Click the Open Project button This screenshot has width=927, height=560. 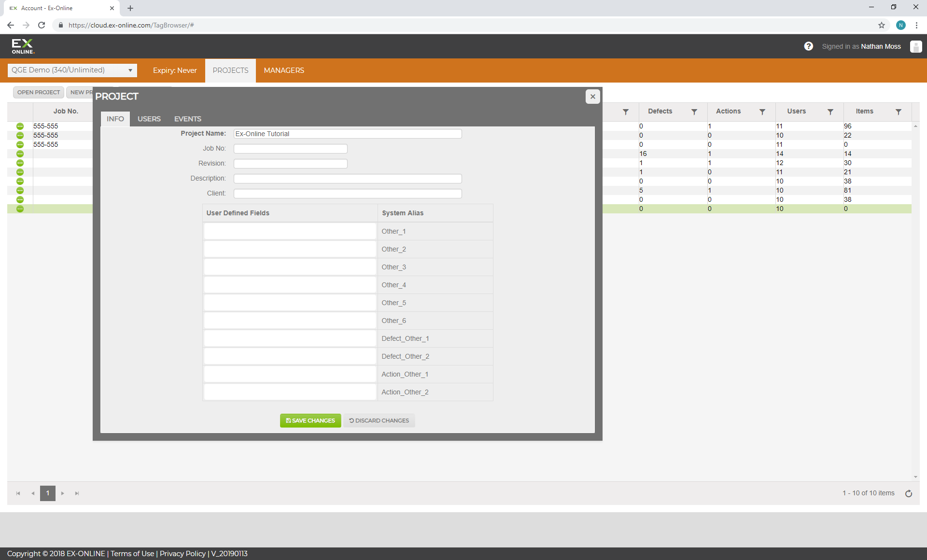(39, 92)
